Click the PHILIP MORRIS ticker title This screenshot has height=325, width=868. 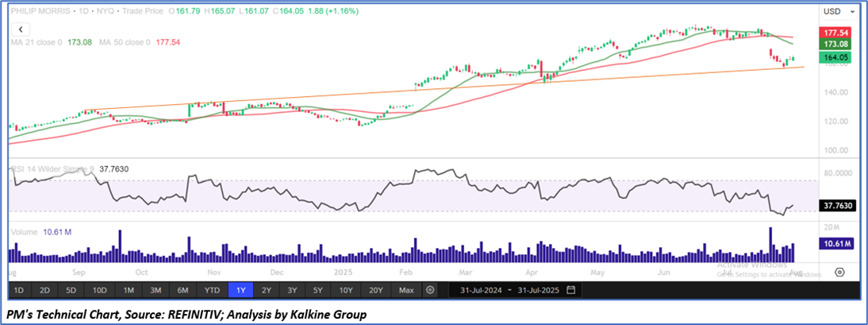(x=41, y=10)
